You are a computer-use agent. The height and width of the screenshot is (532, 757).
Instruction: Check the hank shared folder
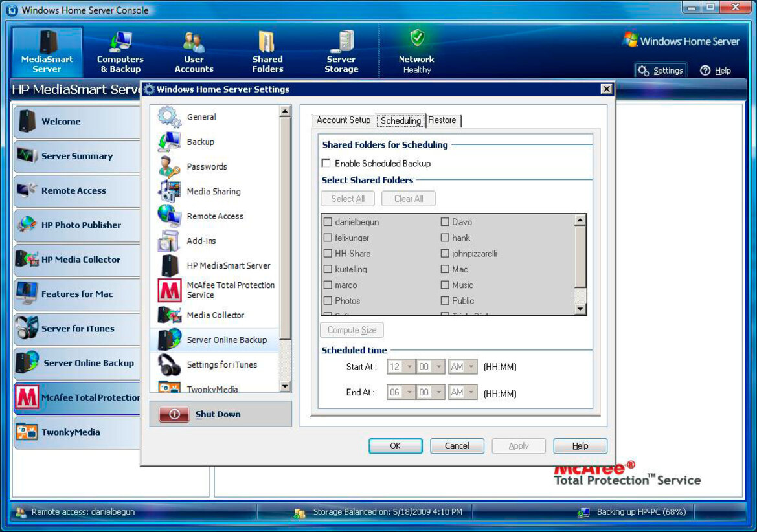click(445, 238)
